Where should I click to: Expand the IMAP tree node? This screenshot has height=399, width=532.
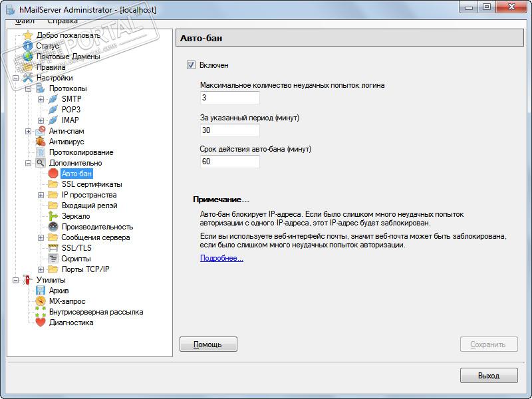41,120
